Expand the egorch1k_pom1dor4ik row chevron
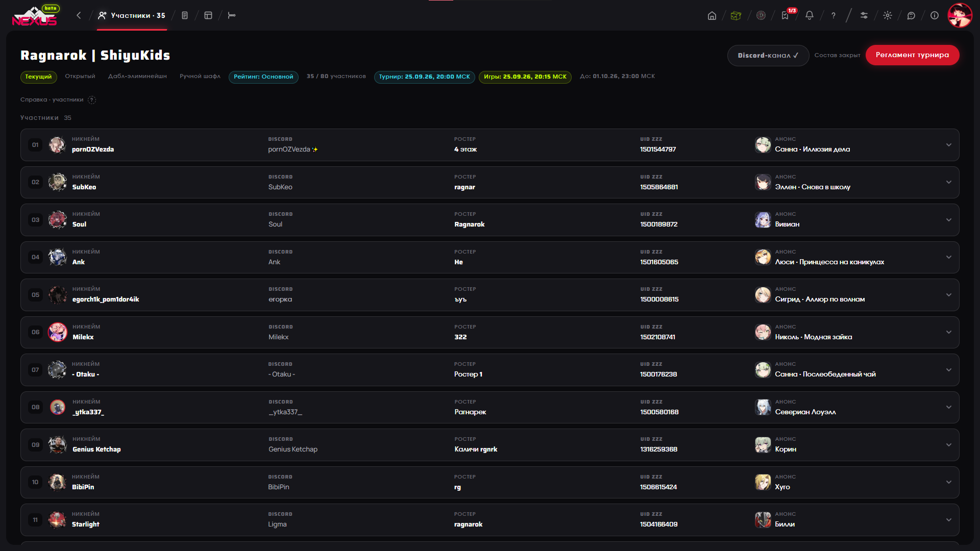 [949, 295]
